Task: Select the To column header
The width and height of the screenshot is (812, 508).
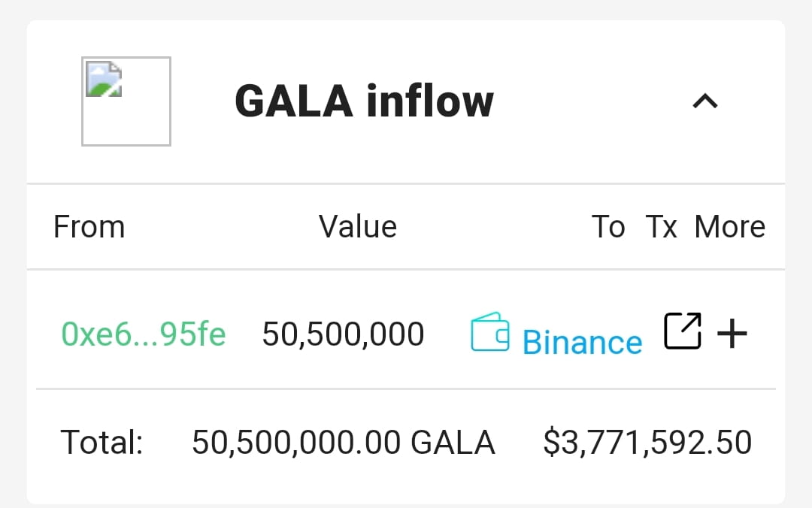Action: pyautogui.click(x=609, y=226)
